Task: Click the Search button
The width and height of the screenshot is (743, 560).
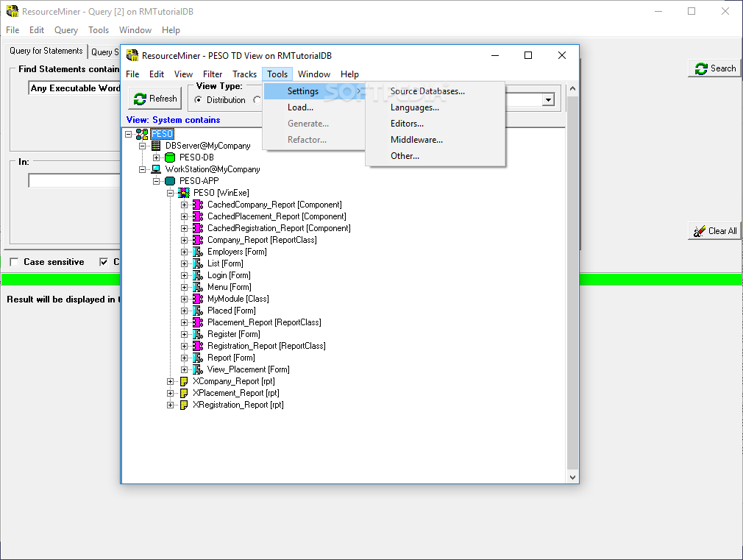Action: [x=715, y=68]
